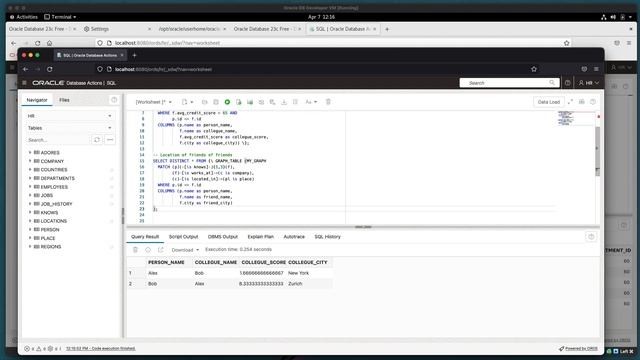
Task: Open the font size Aa dropdown
Action: click(x=311, y=102)
